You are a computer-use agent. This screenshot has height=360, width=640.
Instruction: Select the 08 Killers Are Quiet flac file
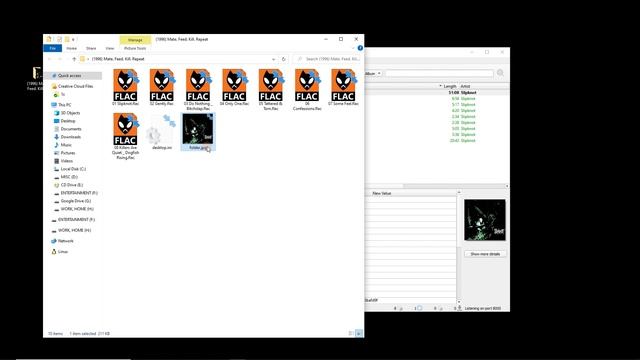(125, 136)
